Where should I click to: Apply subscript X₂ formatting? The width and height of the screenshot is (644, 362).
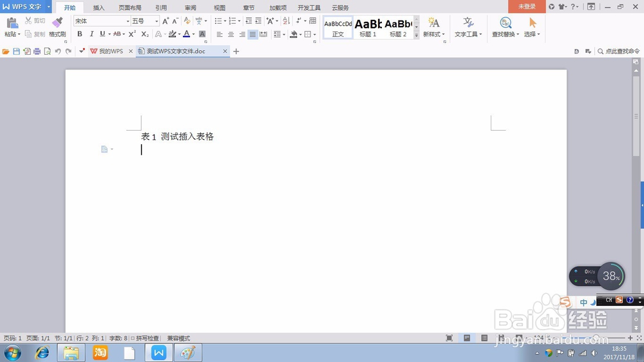[x=145, y=34]
